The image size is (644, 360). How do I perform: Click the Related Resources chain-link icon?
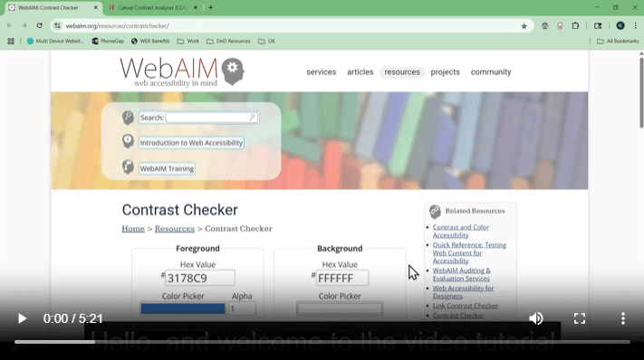pos(435,212)
